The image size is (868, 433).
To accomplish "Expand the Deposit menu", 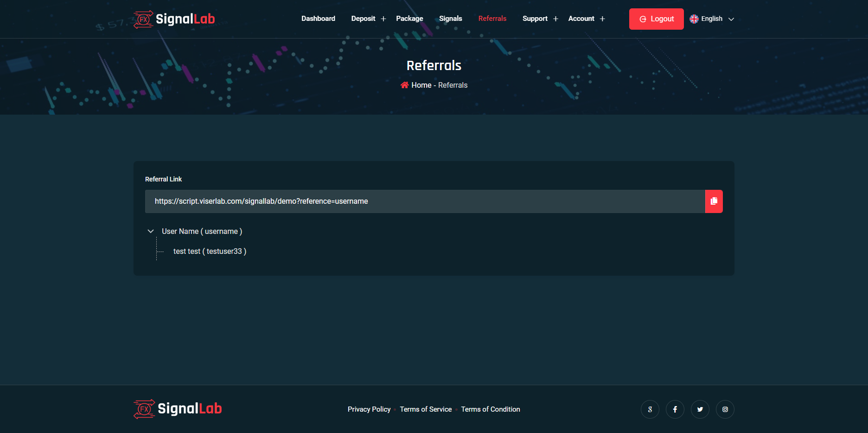I will (x=364, y=19).
